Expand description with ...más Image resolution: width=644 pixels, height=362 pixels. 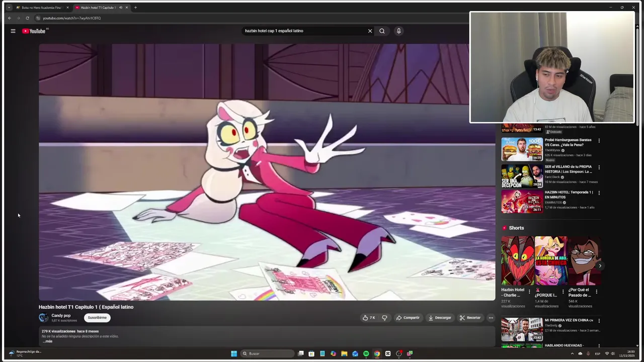click(x=47, y=341)
